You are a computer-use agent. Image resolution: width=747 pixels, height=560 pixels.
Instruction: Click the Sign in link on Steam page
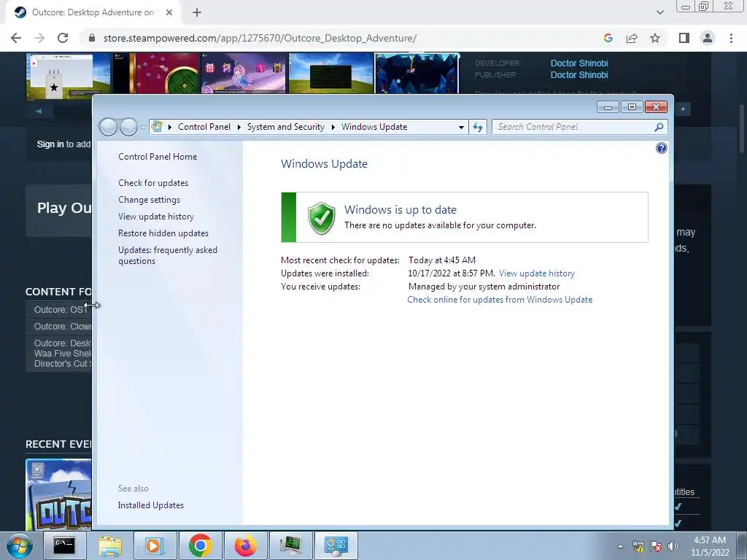point(50,144)
